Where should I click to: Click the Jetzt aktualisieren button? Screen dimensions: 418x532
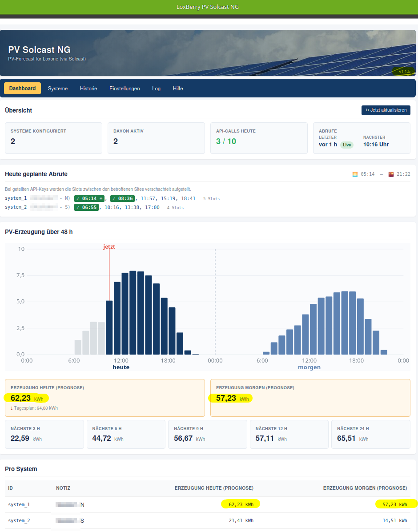click(386, 110)
